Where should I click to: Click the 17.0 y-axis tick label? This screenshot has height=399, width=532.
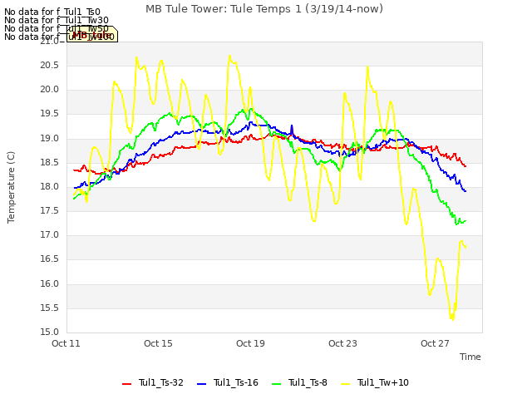50,235
